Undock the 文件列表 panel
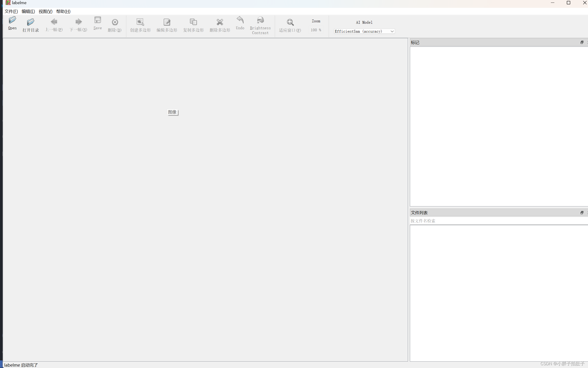The height and width of the screenshot is (368, 588). pos(582,212)
